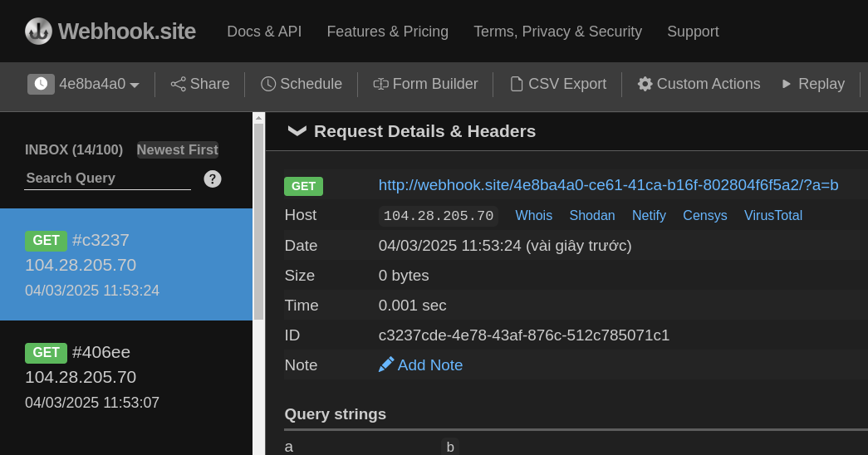This screenshot has height=455, width=868.
Task: Open the Form Builder tool
Action: tap(425, 84)
